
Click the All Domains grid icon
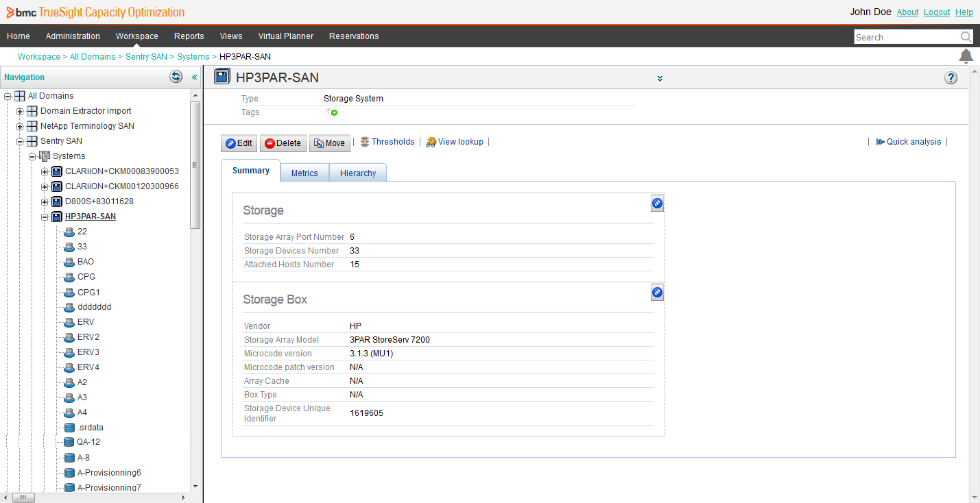click(x=20, y=96)
